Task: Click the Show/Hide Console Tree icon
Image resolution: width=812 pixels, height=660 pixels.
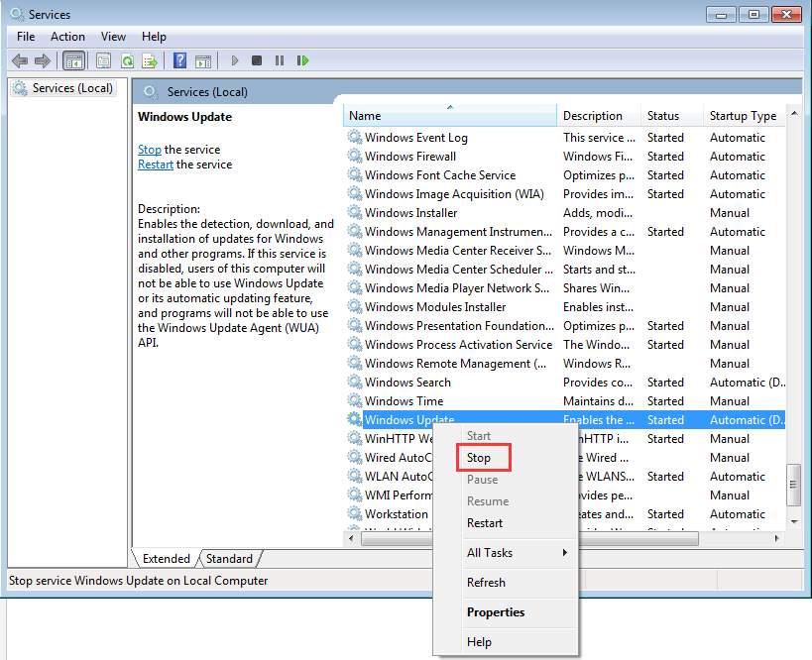Action: tap(73, 60)
